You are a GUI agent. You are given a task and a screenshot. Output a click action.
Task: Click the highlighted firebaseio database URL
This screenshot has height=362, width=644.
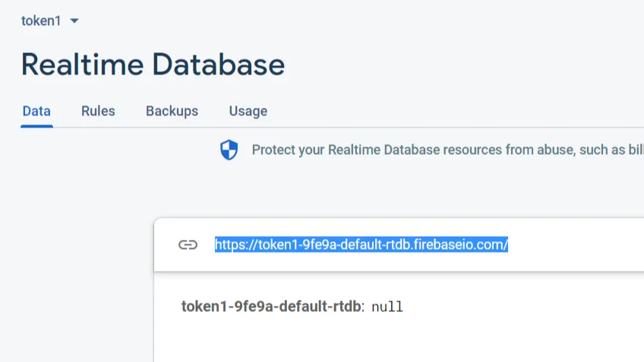tap(361, 244)
